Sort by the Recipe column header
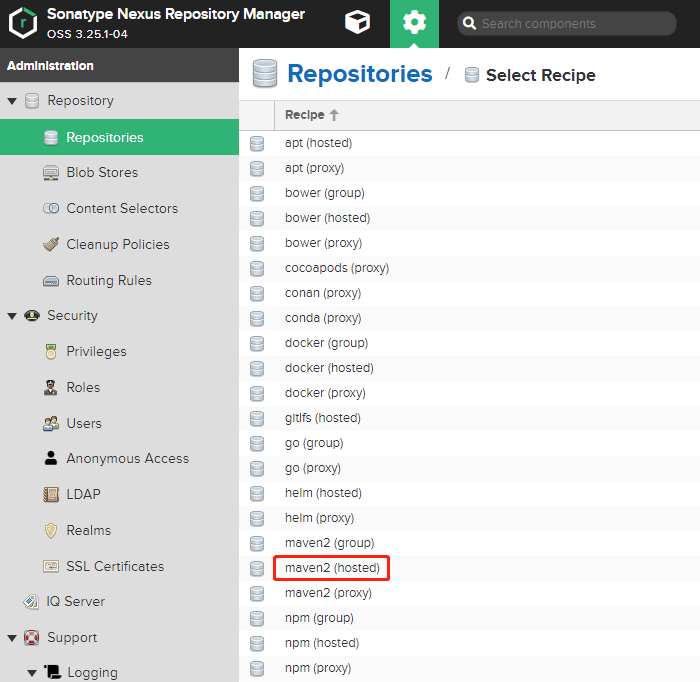This screenshot has height=682, width=700. 305,115
